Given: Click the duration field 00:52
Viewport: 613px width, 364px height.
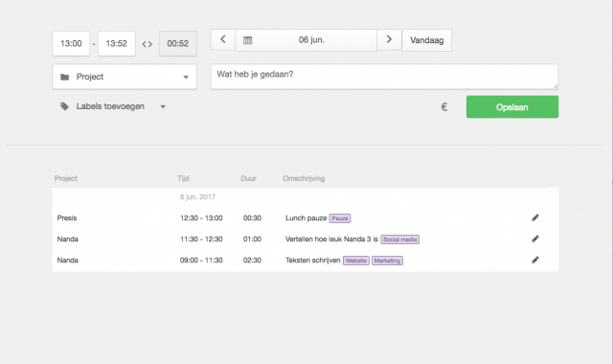Looking at the screenshot, I should click(178, 43).
